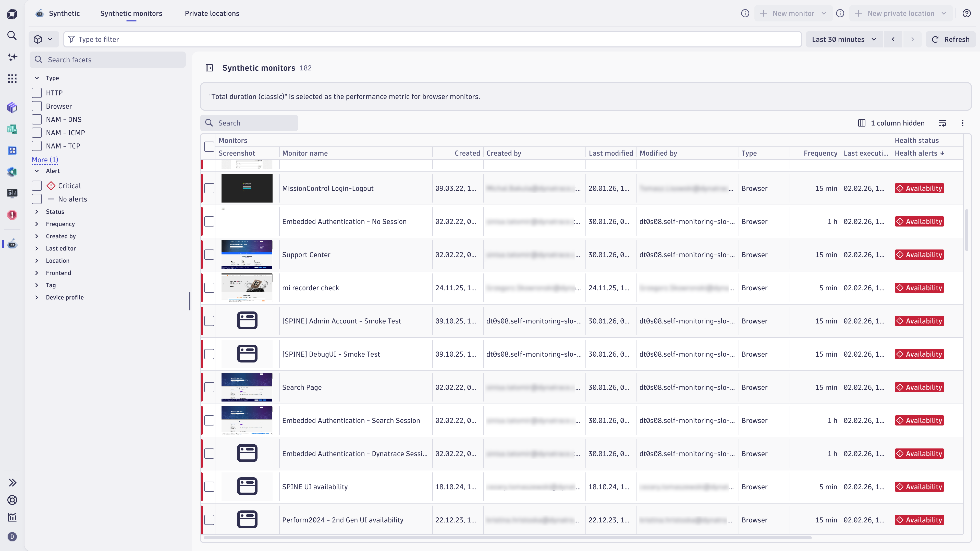
Task: Click the More (1) link under type filters
Action: pos(45,160)
